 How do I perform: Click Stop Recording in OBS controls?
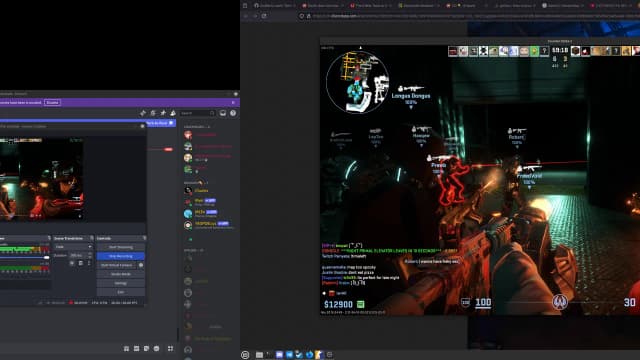click(x=121, y=256)
